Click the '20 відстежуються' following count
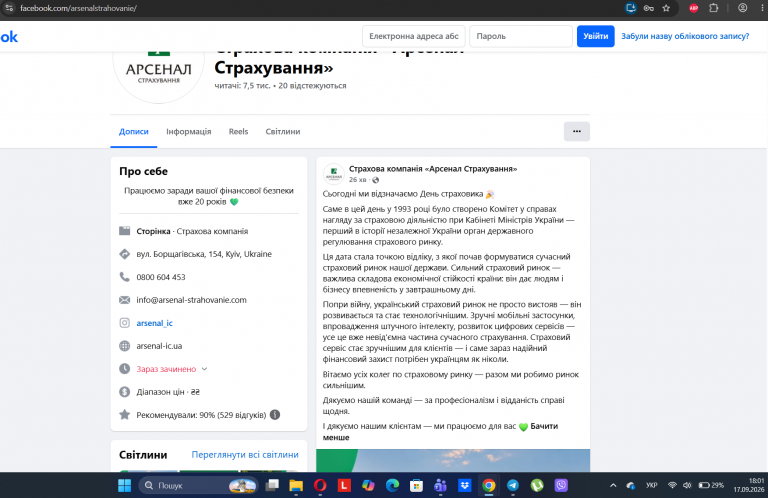 pos(312,86)
